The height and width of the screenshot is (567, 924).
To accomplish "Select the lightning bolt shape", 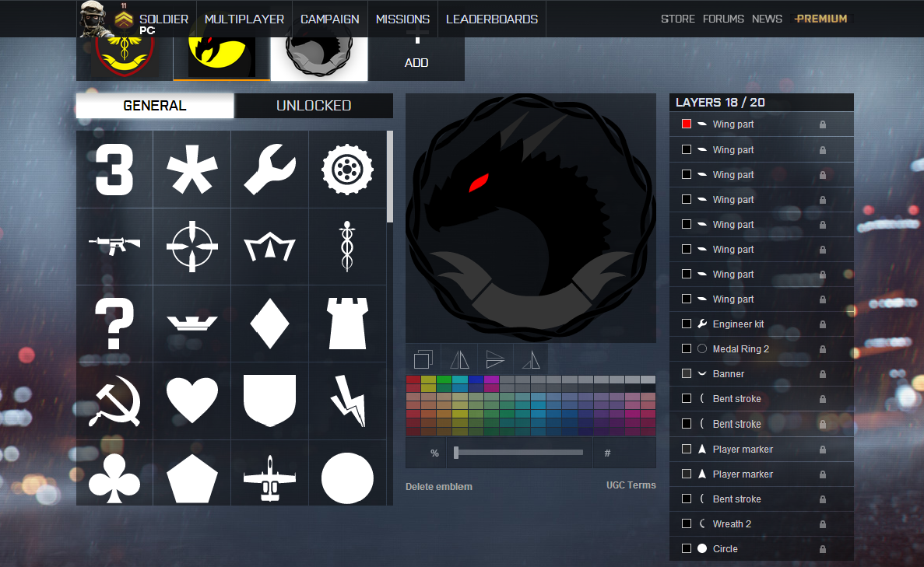I will tap(347, 401).
